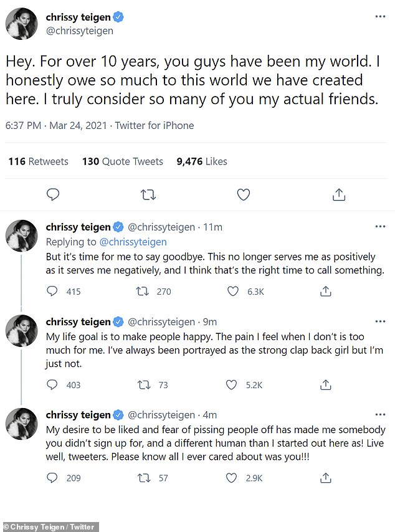Reply to the 'say goodbye' tweet
Image resolution: width=395 pixels, height=532 pixels.
tap(53, 291)
